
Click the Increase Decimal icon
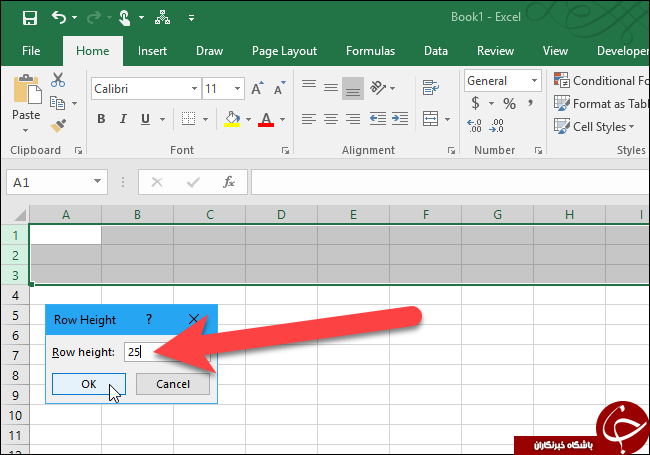tap(474, 126)
